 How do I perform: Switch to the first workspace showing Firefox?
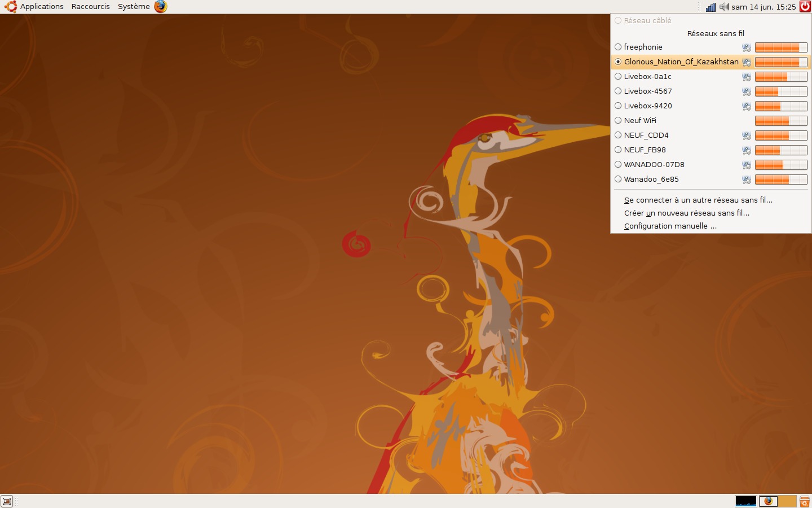click(769, 501)
